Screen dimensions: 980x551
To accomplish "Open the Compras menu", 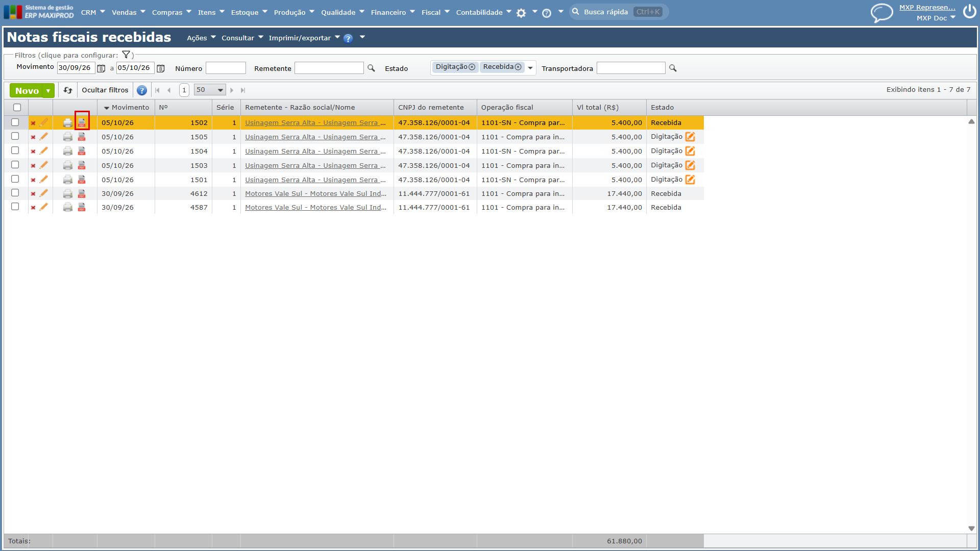I will [172, 12].
